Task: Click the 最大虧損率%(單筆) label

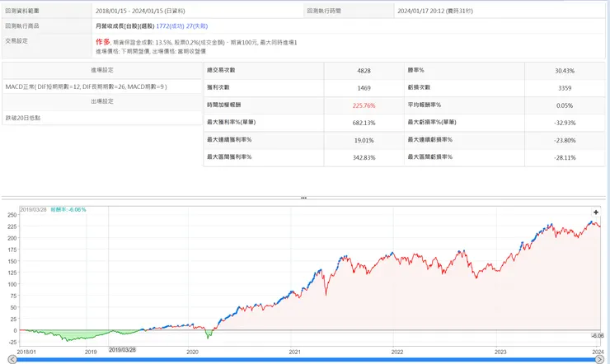Action: click(x=432, y=122)
